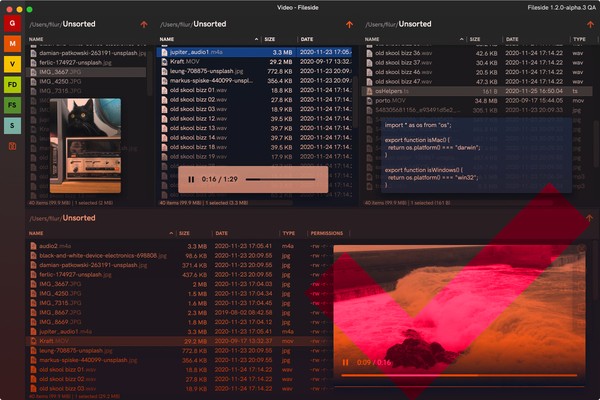This screenshot has width=600, height=400.
Task: Sort middle pane by NAME column
Action: [x=167, y=39]
